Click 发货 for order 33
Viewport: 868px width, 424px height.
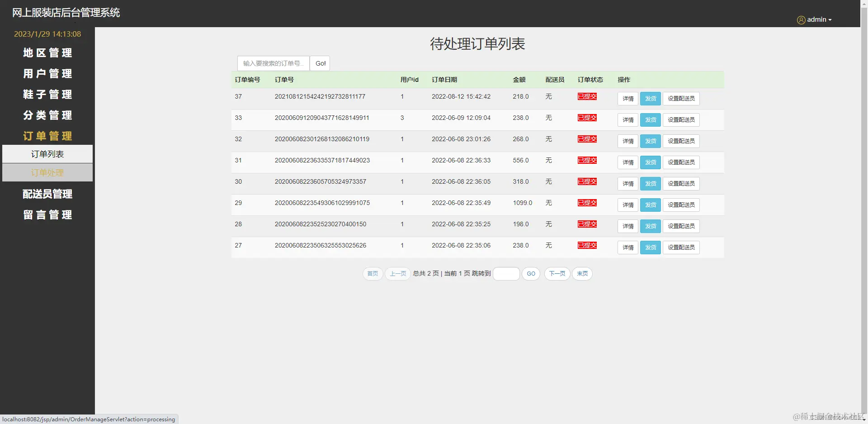pos(651,120)
